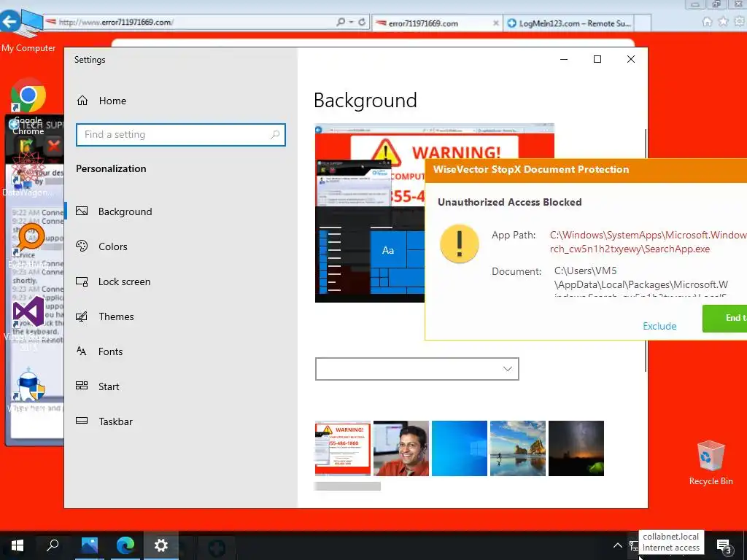Click the browser address bar URL
Image resolution: width=747 pixels, height=560 pixels.
coord(115,22)
